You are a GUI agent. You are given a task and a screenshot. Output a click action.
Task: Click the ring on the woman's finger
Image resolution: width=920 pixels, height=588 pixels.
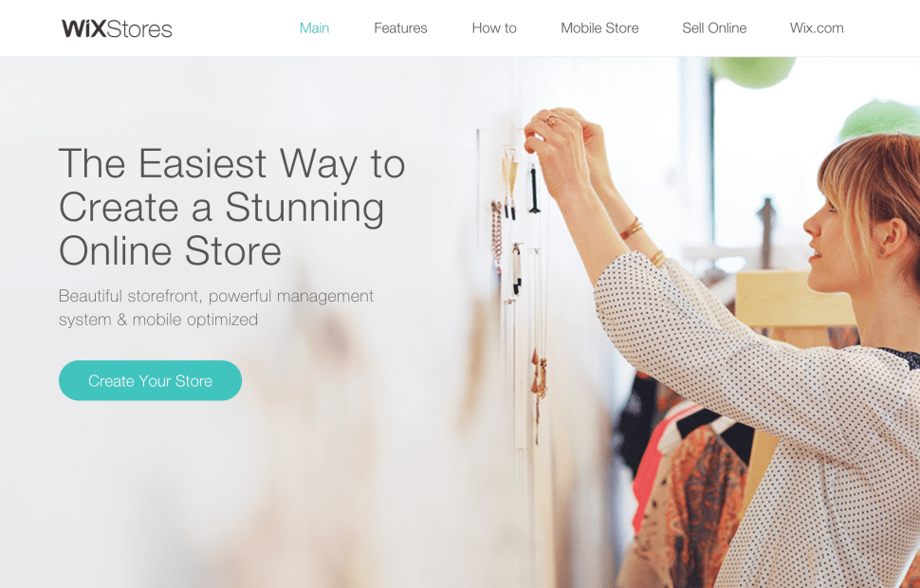tap(552, 120)
